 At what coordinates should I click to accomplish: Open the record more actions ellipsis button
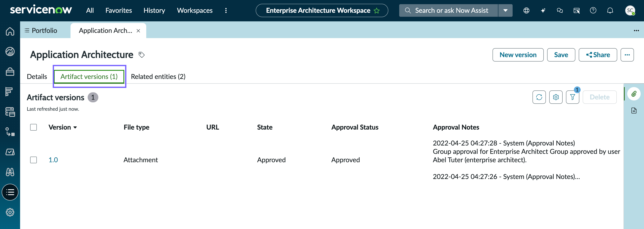627,55
